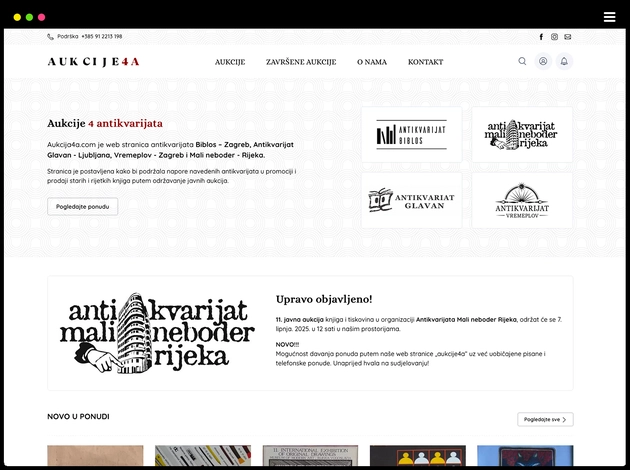Viewport: 630px width, 470px height.
Task: Open the blue-framed item thumbnail
Action: pyautogui.click(x=525, y=456)
